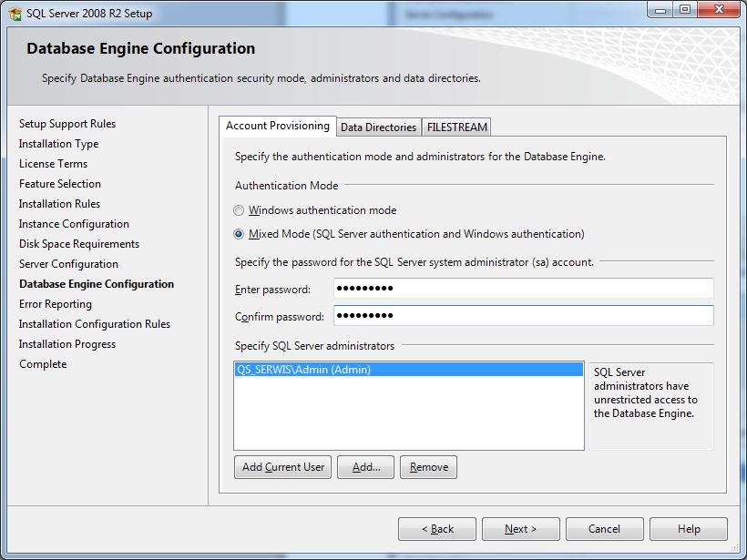Click Setup Support Rules step
This screenshot has width=747, height=560.
click(x=67, y=124)
